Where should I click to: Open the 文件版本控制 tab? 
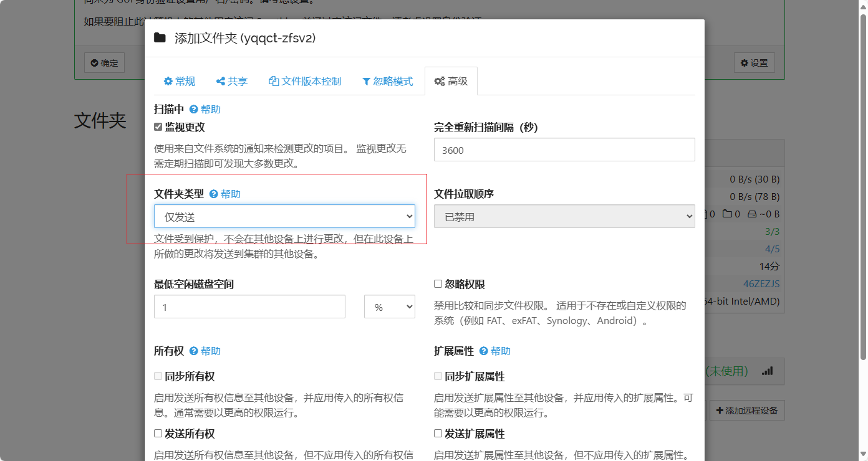tap(304, 81)
